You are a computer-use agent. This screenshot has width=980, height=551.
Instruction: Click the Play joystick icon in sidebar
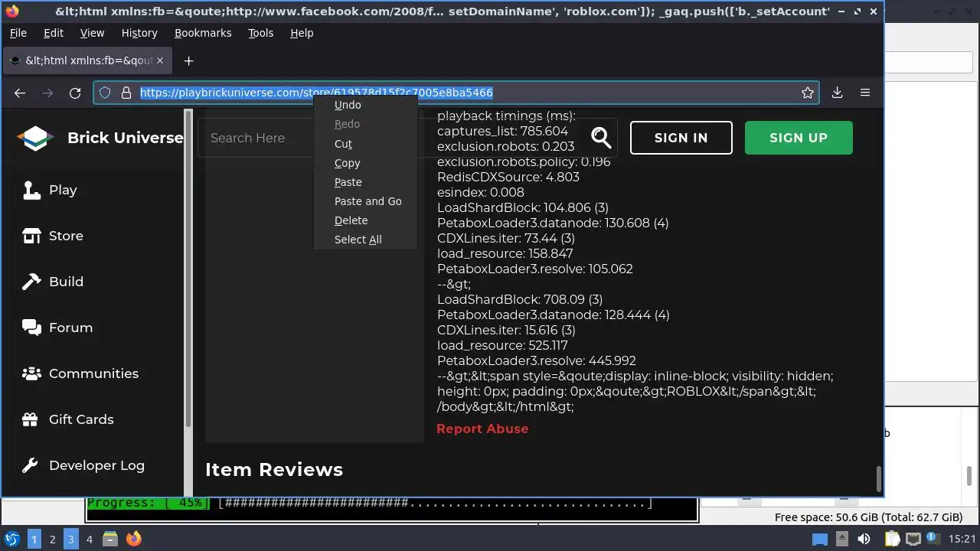click(x=31, y=190)
